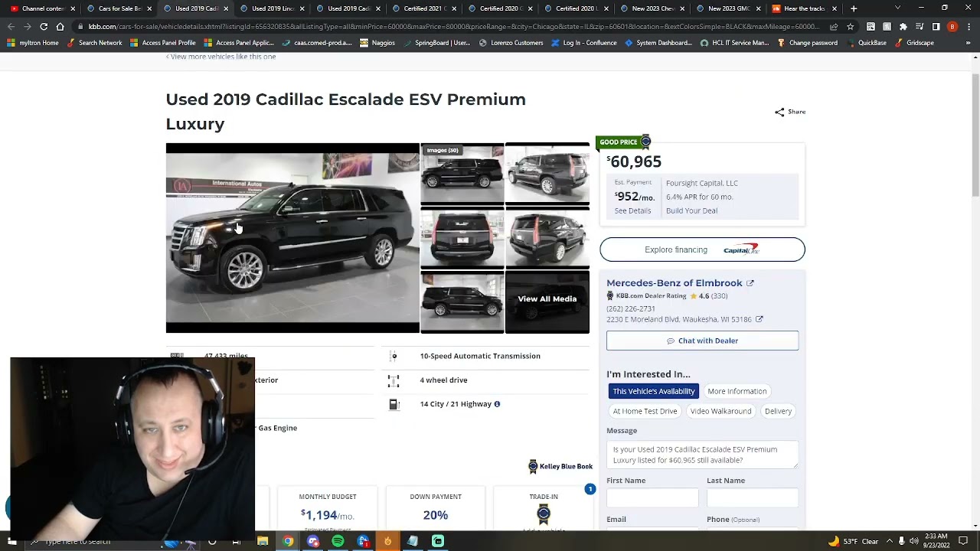Viewport: 980px width, 551px height.
Task: Click the Monthly Budget $1,194 value
Action: pyautogui.click(x=327, y=515)
